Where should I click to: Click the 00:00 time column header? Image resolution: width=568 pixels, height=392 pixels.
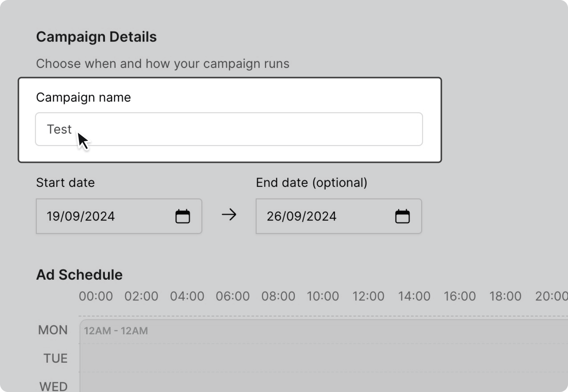pos(96,296)
